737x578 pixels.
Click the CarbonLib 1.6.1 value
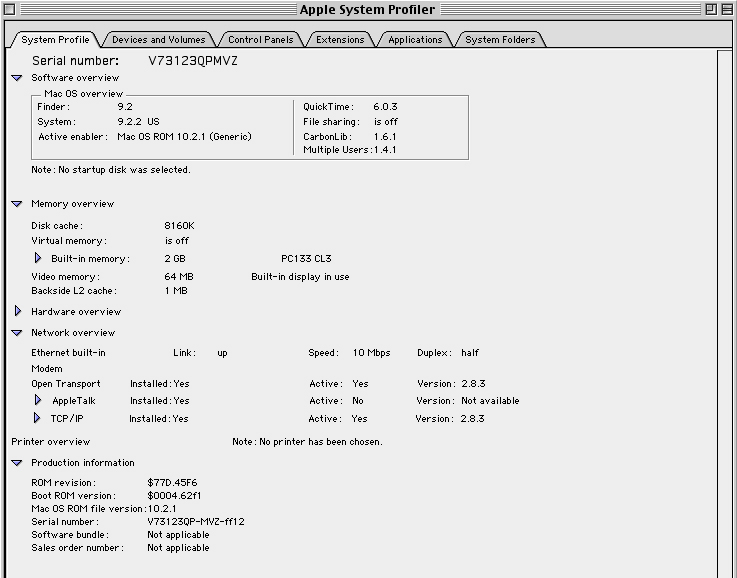pyautogui.click(x=385, y=137)
